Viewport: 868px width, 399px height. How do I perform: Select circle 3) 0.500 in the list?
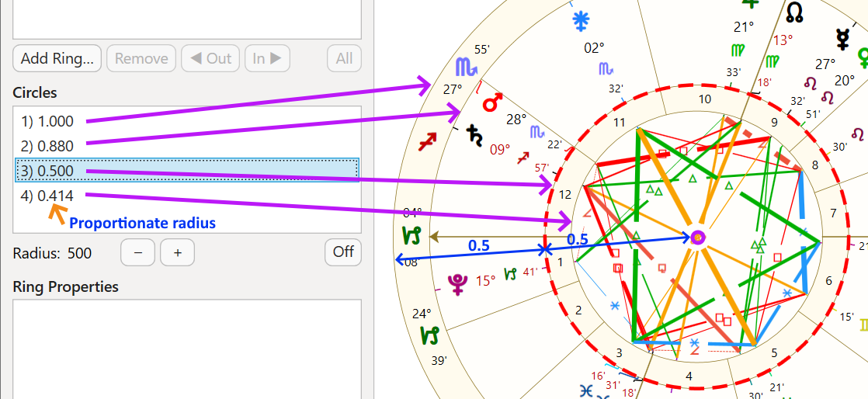(187, 171)
